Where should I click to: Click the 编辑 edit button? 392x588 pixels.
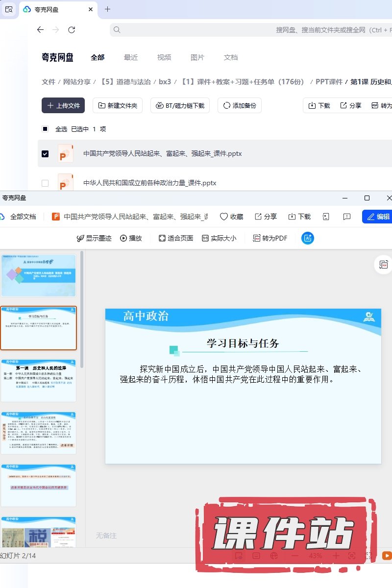(377, 217)
